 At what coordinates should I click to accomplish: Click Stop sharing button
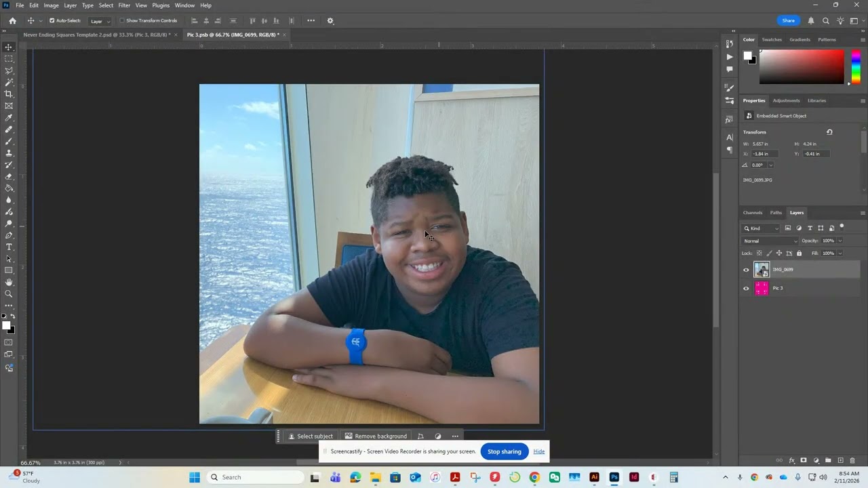(504, 451)
